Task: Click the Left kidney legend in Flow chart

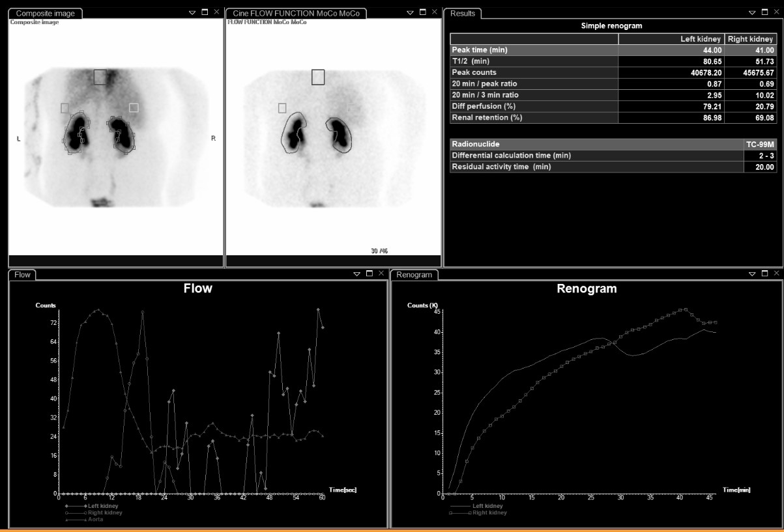Action: pyautogui.click(x=104, y=505)
